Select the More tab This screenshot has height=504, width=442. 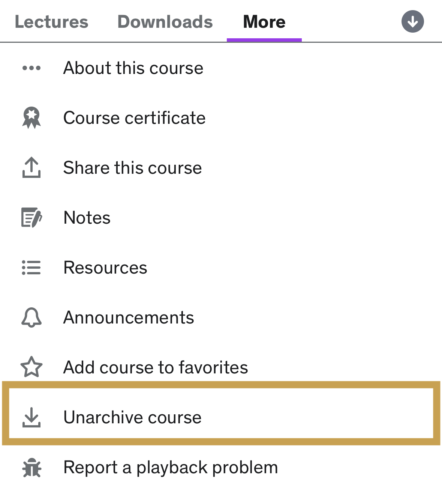(264, 22)
